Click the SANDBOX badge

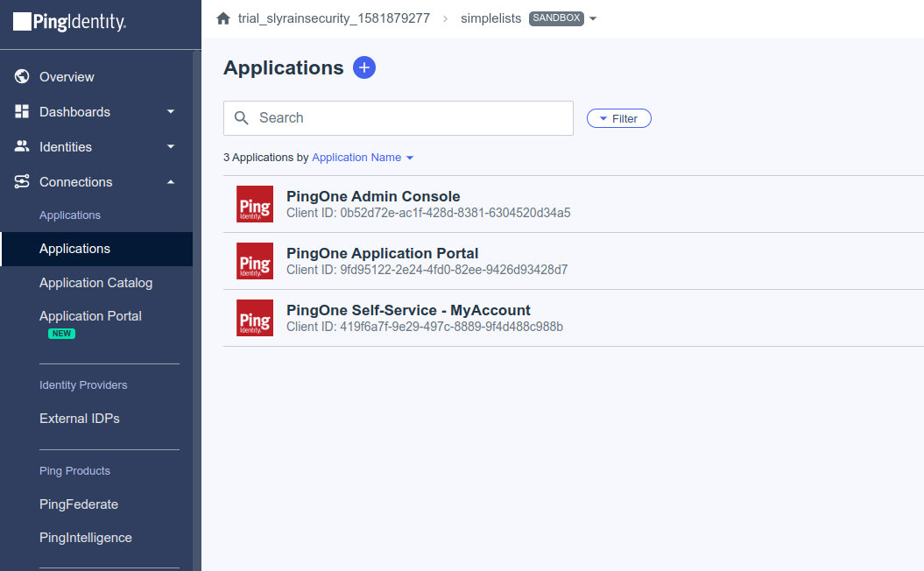pyautogui.click(x=556, y=18)
